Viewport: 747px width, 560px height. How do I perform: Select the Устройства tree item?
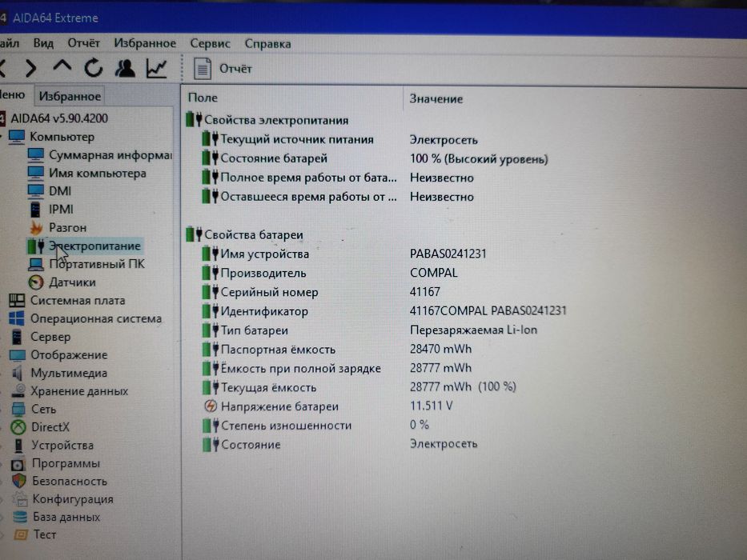62,446
